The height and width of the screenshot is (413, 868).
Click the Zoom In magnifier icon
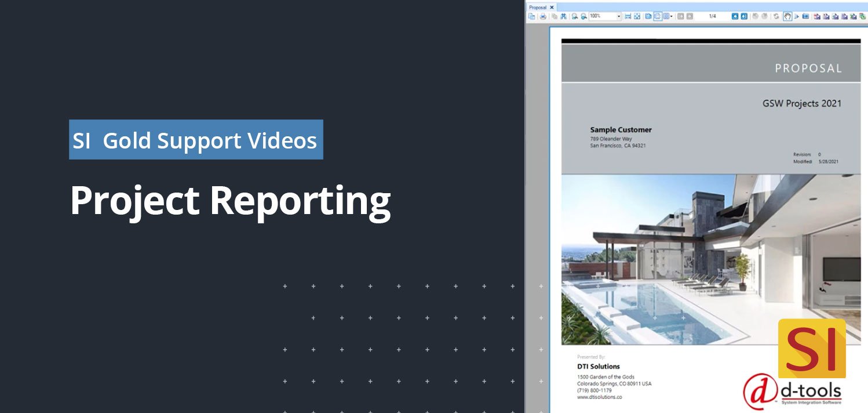[583, 16]
